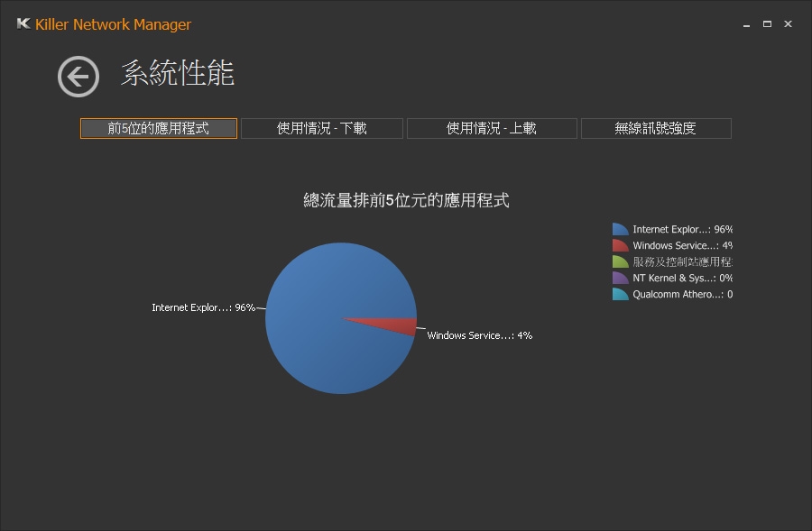Open the 使用情況 - 上載 tab
Viewport: 812px width, 531px height.
point(492,128)
